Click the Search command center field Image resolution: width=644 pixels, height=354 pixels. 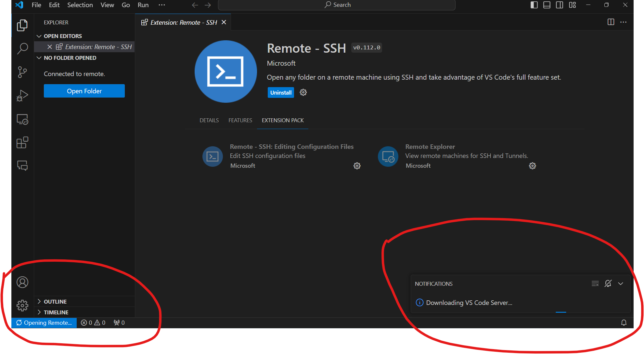[x=337, y=5]
